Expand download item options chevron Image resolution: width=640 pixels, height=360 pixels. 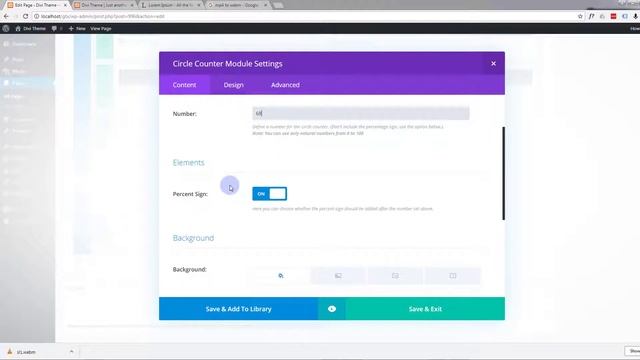(x=71, y=351)
